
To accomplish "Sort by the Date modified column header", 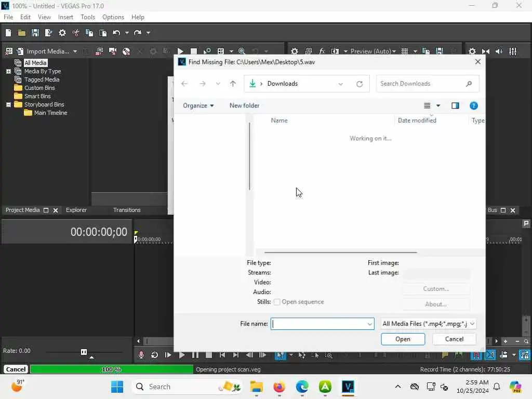I will coord(417,121).
